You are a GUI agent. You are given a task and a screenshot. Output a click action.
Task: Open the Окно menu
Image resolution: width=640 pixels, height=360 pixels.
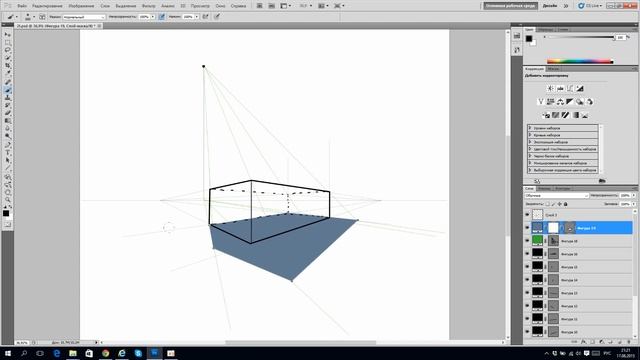point(220,6)
